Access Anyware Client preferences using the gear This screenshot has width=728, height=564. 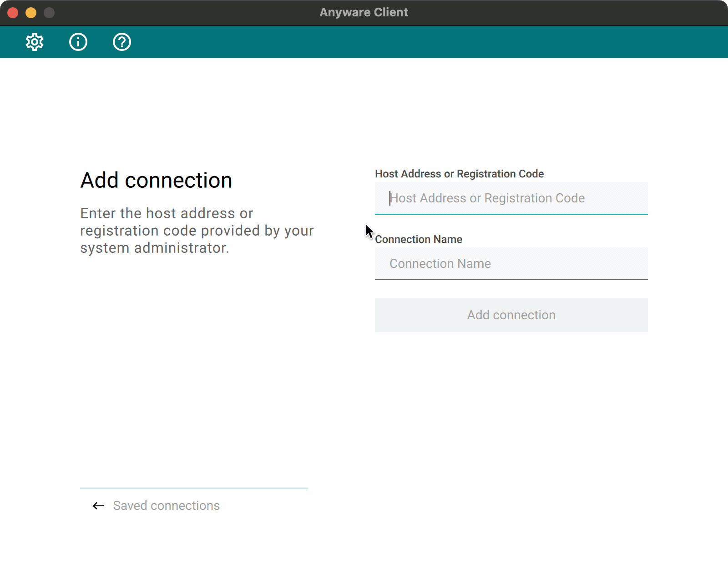[35, 42]
